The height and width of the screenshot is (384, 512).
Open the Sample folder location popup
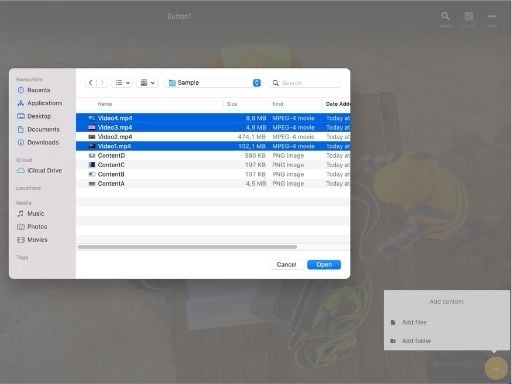215,83
